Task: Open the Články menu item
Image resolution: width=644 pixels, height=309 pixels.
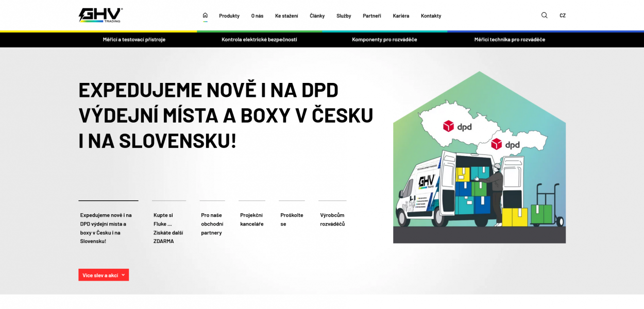Action: (317, 16)
